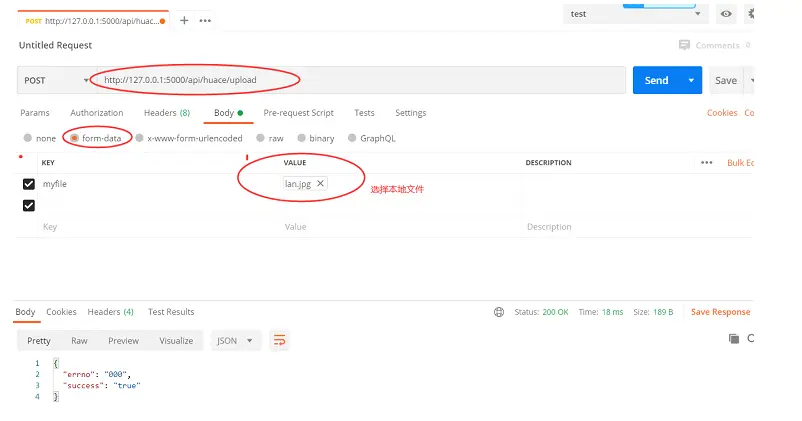Open the Authorization tab
This screenshot has width=802, height=421.
(x=97, y=113)
